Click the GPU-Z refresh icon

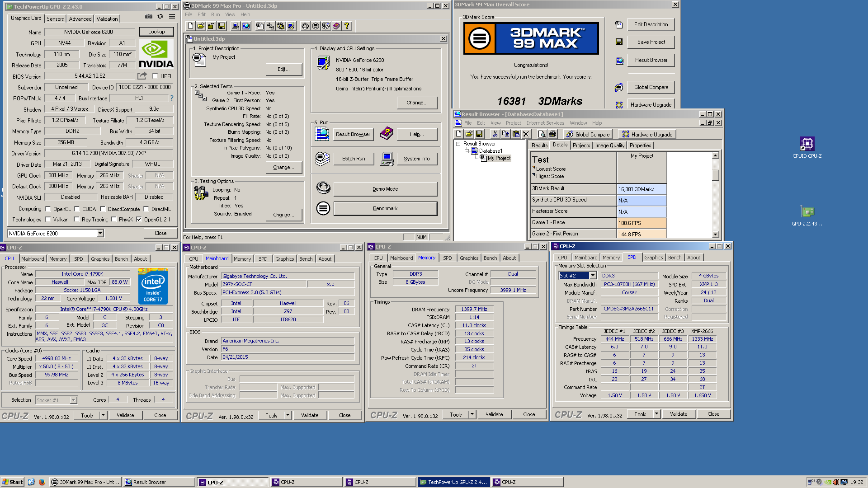[160, 17]
